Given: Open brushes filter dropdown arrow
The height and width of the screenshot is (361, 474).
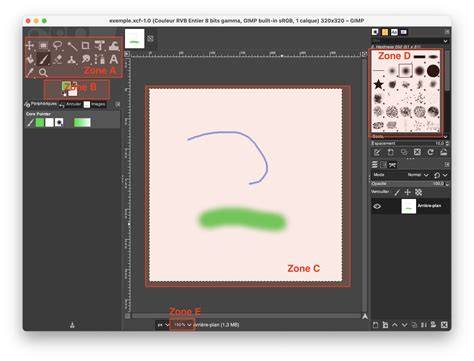Looking at the screenshot, I should (x=445, y=41).
